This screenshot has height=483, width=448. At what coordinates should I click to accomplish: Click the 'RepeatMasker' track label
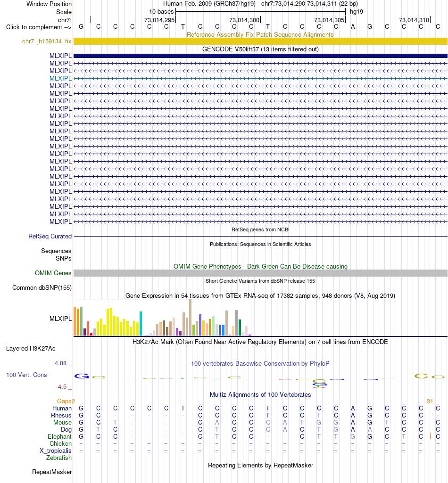click(52, 472)
